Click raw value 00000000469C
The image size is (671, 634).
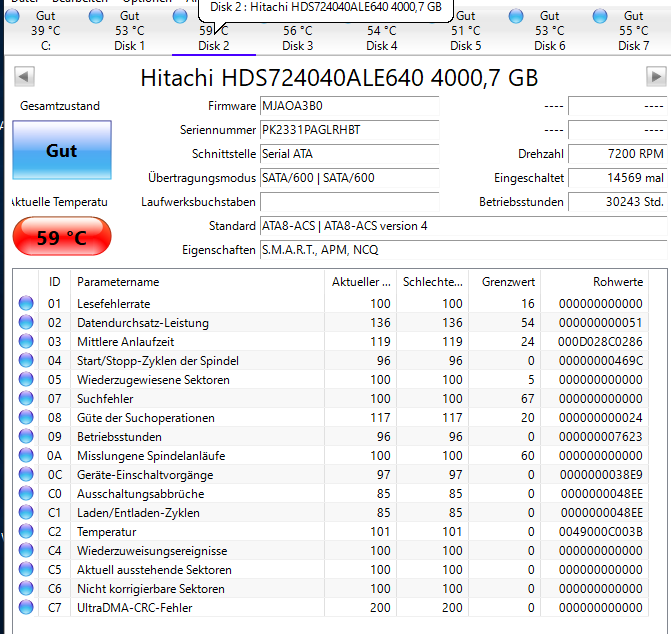600,361
